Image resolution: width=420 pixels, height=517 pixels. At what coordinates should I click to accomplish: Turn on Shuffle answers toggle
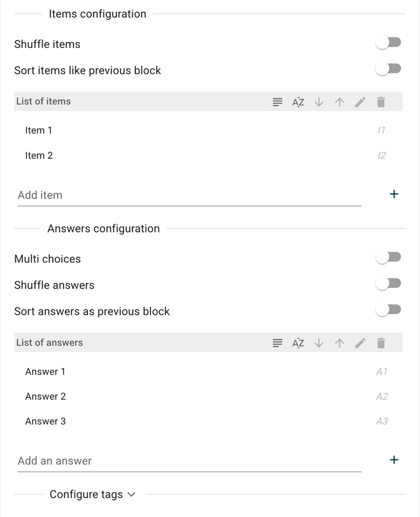click(x=388, y=284)
